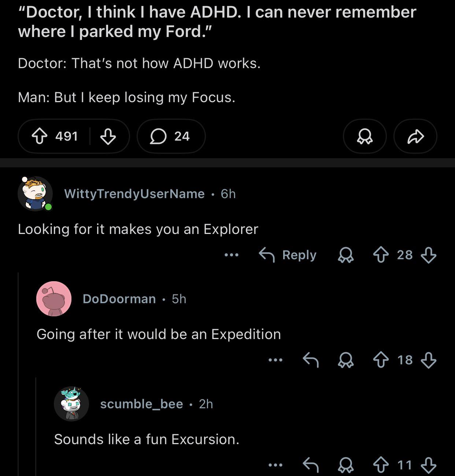Visit WittyTrendyUserName's username link
This screenshot has width=455, height=476.
tap(134, 194)
